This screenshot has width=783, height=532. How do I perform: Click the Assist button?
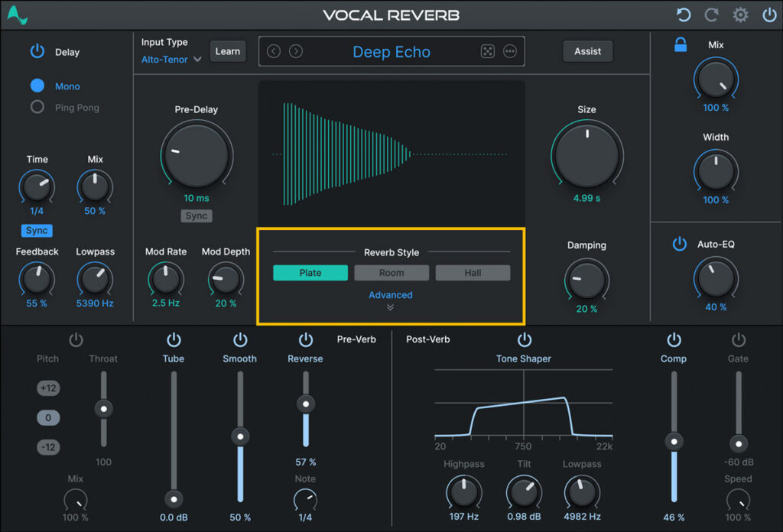(588, 51)
